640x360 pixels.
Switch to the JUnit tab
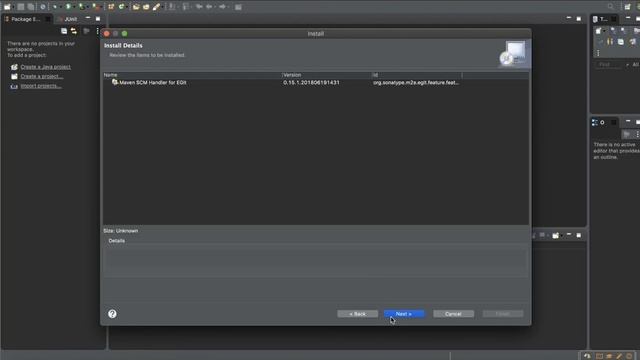[68, 19]
